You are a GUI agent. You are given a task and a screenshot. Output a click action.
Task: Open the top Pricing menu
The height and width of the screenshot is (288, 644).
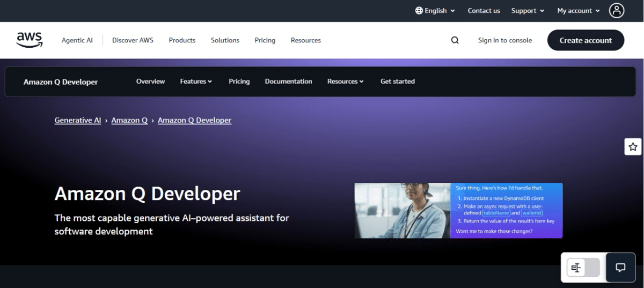[x=265, y=40]
